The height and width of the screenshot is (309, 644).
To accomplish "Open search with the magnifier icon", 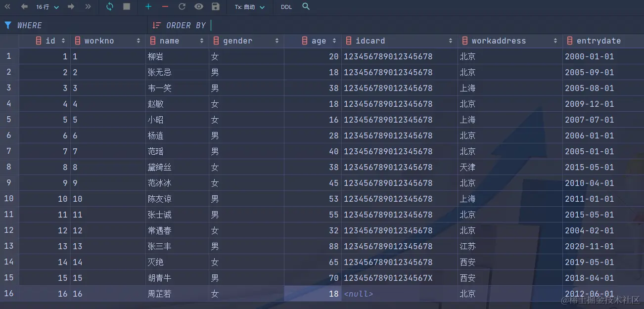I will [306, 7].
